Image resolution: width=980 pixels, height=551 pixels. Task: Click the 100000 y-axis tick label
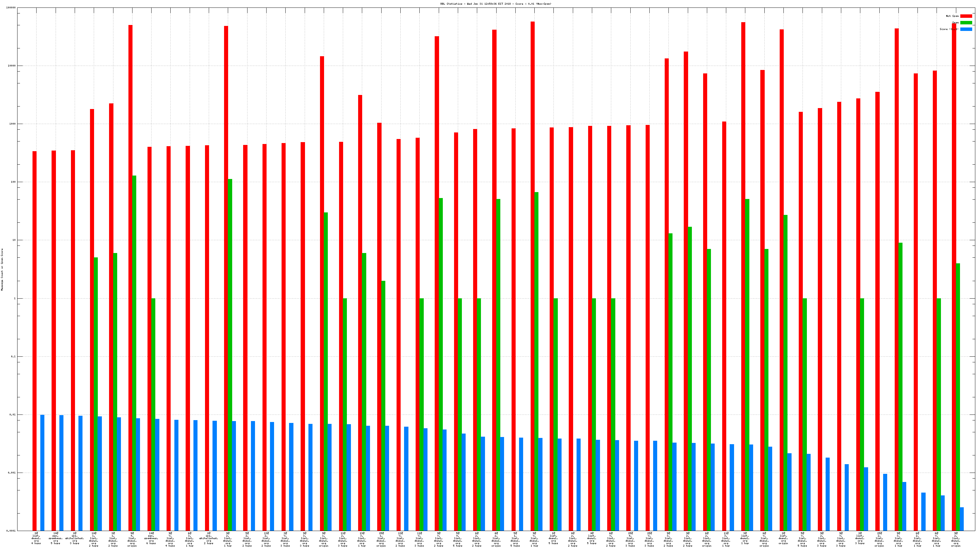[x=11, y=7]
